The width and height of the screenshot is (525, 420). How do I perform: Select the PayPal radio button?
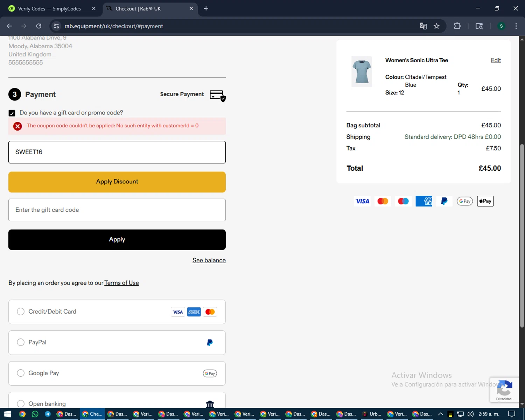[x=21, y=342]
